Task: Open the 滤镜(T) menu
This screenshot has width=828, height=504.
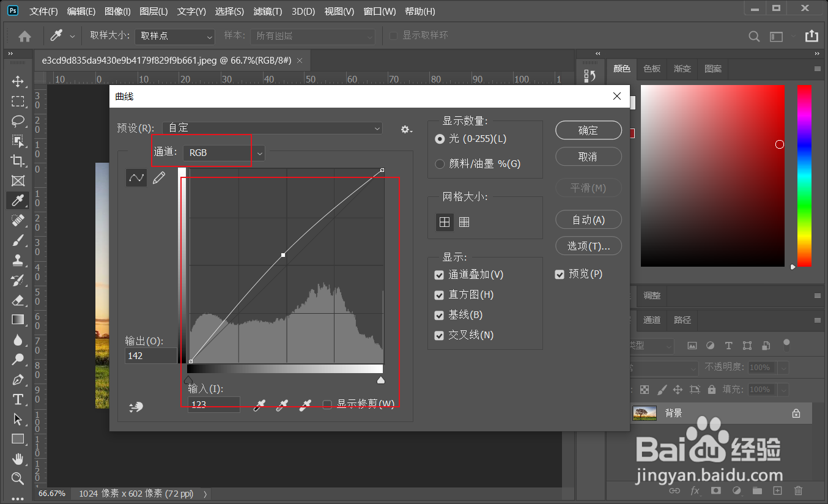Action: coord(267,11)
